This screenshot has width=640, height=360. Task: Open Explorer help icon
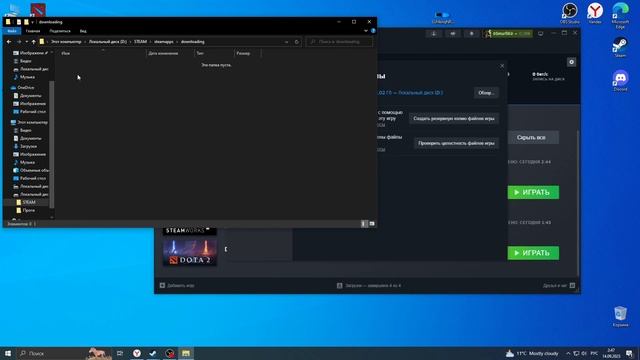(x=373, y=31)
